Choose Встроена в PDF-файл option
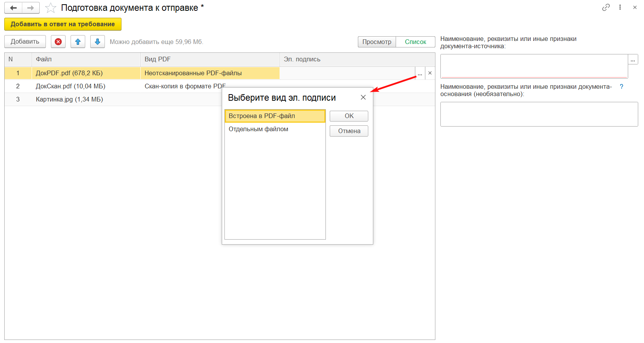 pyautogui.click(x=275, y=116)
